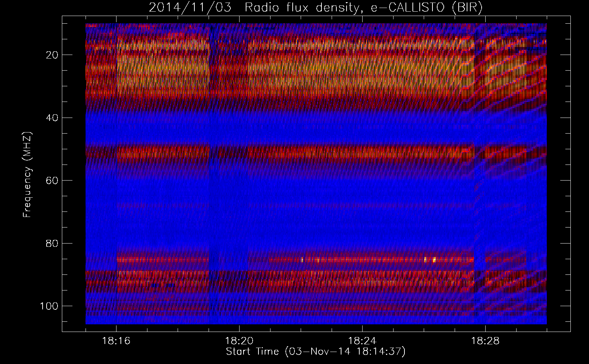
Task: Click the 80 MHz frequency tick label
Action: click(52, 243)
